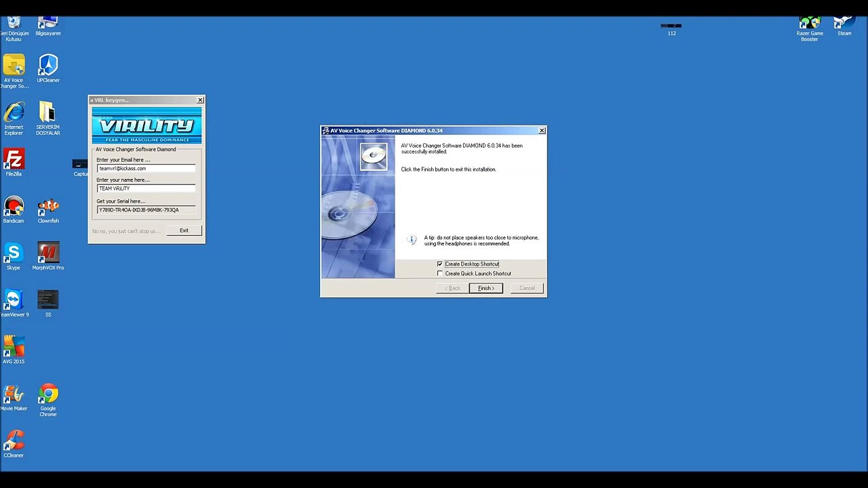This screenshot has width=868, height=488.
Task: Open TeamViewer 9 desktop shortcut
Action: pyautogui.click(x=14, y=303)
